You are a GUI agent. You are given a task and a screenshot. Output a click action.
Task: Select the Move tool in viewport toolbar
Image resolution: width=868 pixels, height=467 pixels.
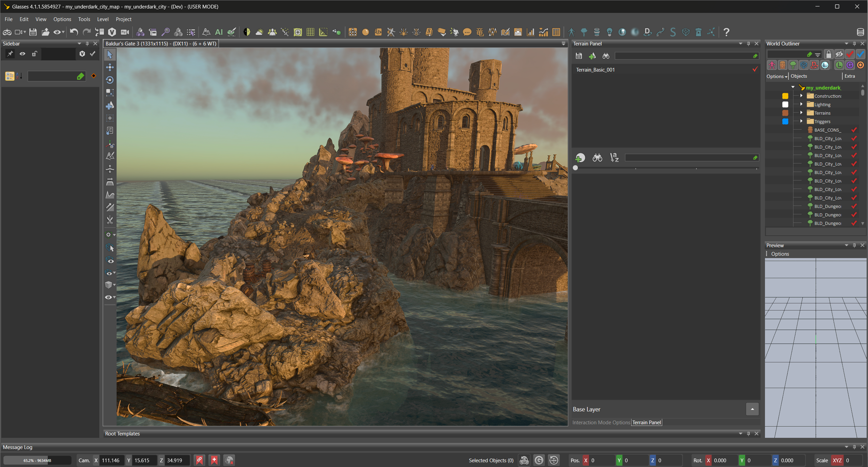[109, 67]
